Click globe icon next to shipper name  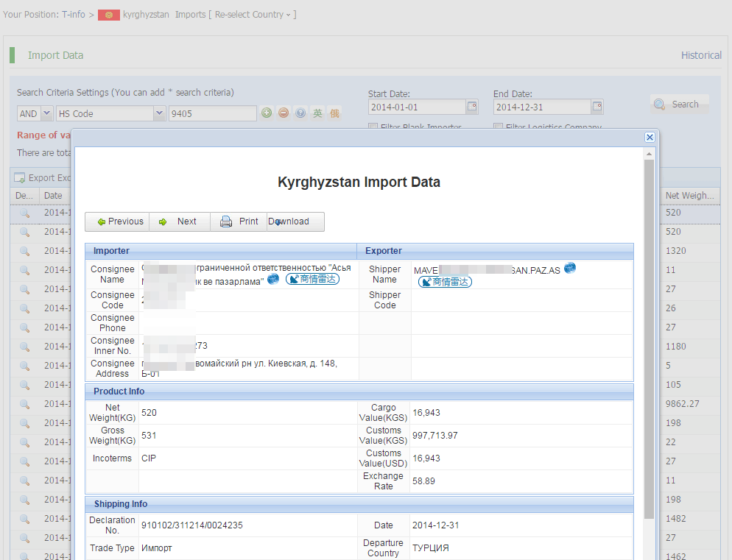click(x=569, y=268)
